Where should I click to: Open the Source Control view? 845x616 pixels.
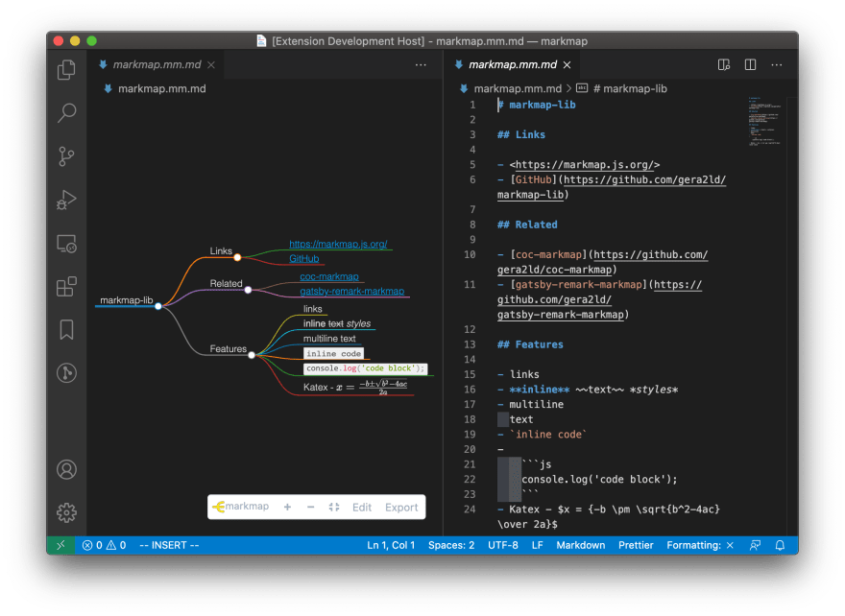click(66, 156)
